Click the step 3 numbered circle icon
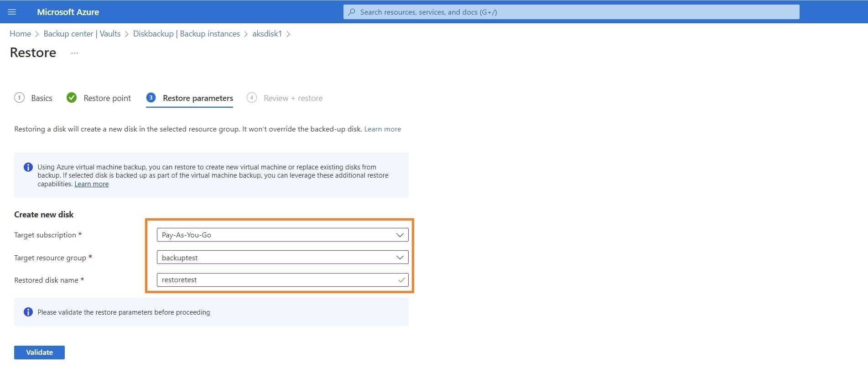Viewport: 868px width, 374px height. (x=151, y=98)
